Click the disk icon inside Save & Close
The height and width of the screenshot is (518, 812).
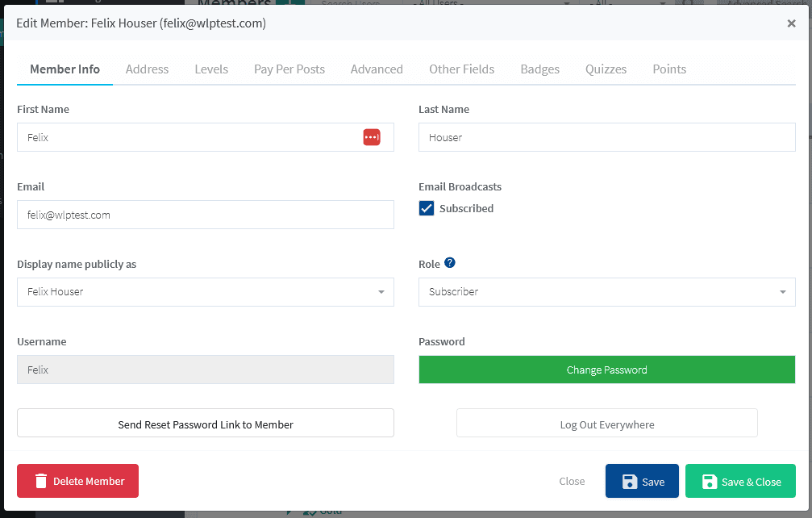(710, 480)
